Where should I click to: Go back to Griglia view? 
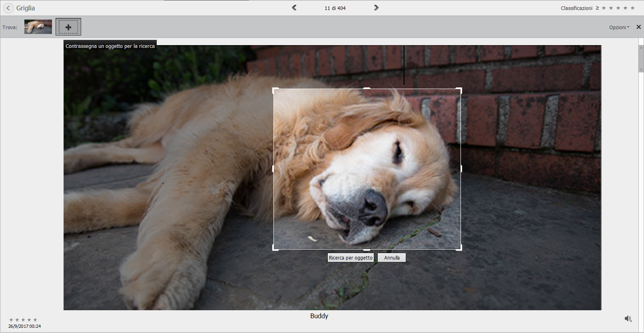click(x=8, y=8)
